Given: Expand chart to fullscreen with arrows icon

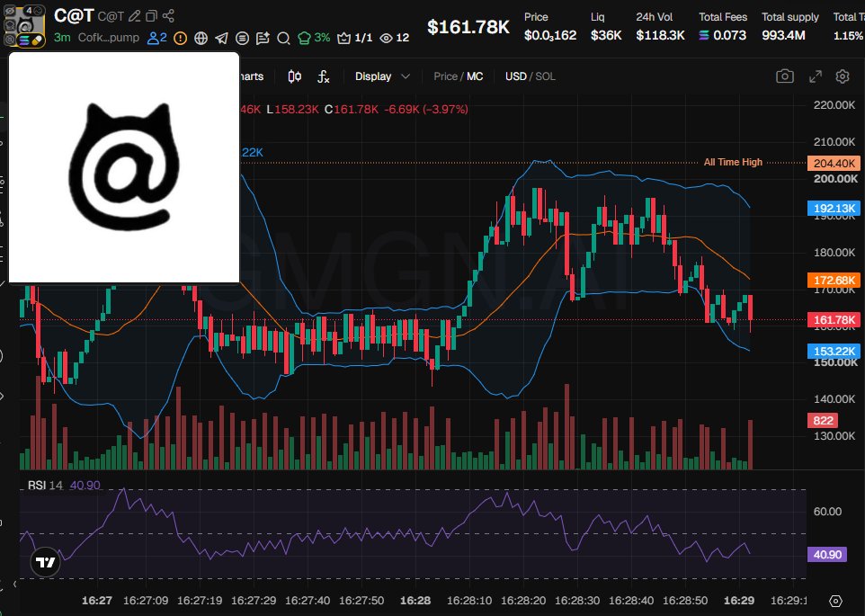Looking at the screenshot, I should (816, 76).
